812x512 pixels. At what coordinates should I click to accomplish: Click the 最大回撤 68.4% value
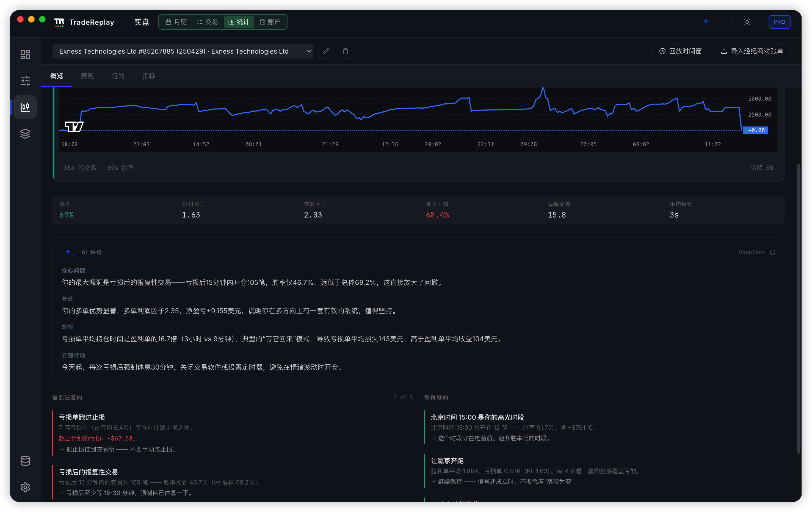coord(437,215)
